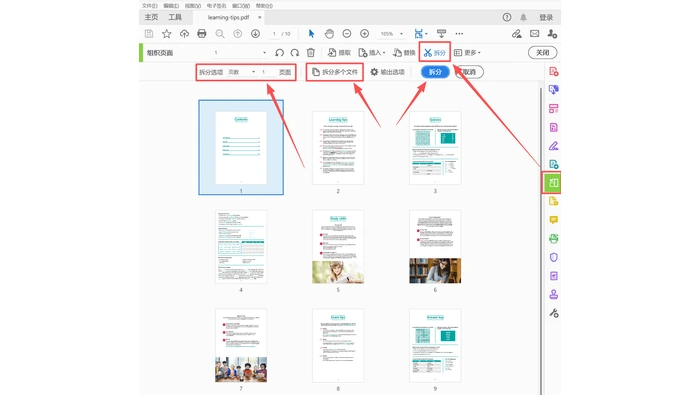Viewport: 700px width, 395px height.
Task: Delete selected pages with trash icon
Action: 311,53
